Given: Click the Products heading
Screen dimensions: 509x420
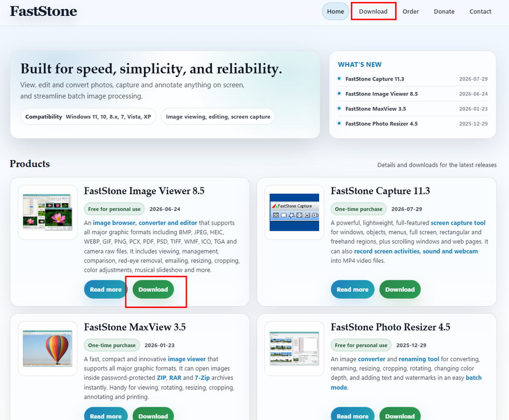Looking at the screenshot, I should point(29,164).
